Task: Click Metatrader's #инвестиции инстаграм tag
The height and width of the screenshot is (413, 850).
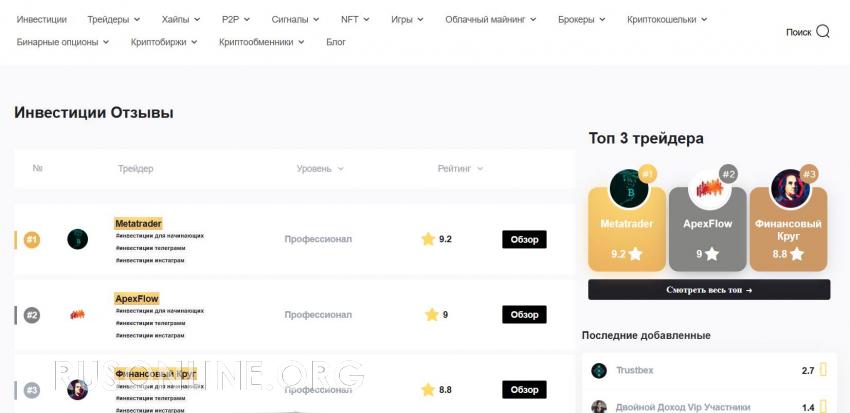Action: (x=150, y=261)
